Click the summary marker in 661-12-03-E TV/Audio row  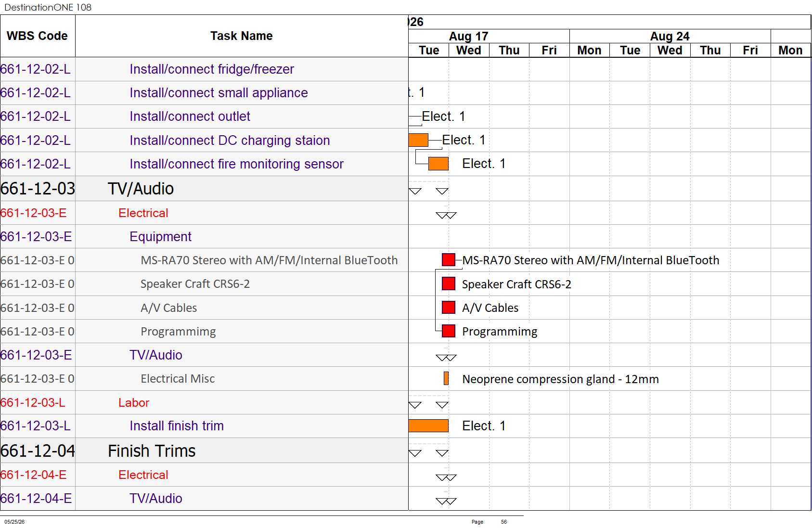coord(446,358)
